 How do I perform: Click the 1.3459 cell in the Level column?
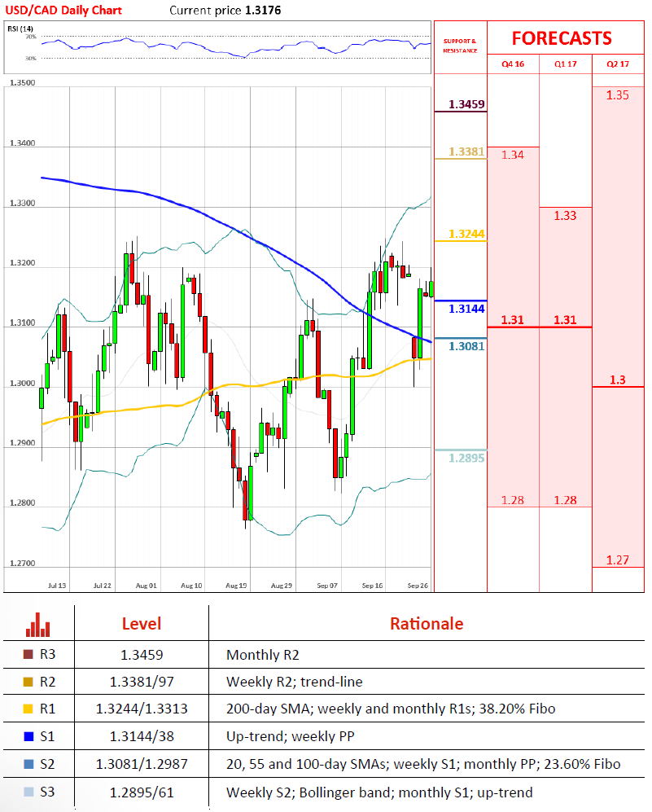142,655
